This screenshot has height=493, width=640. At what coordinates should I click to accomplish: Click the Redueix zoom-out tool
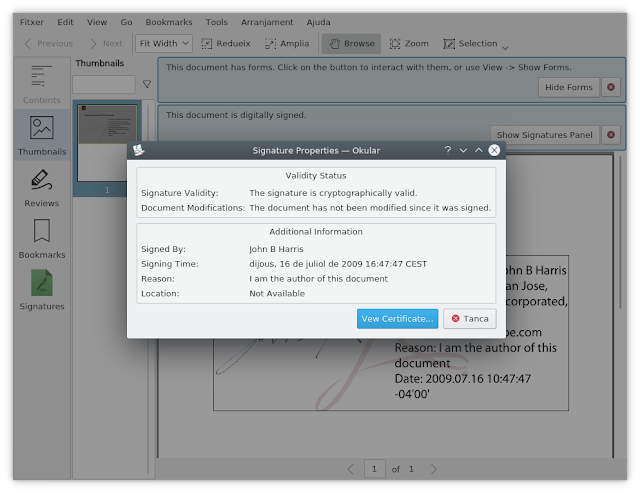tap(226, 43)
